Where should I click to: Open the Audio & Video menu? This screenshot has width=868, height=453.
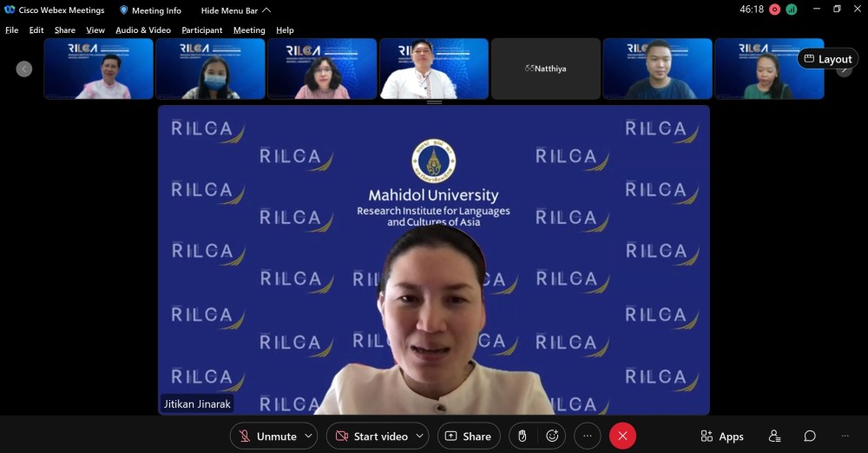pos(143,30)
